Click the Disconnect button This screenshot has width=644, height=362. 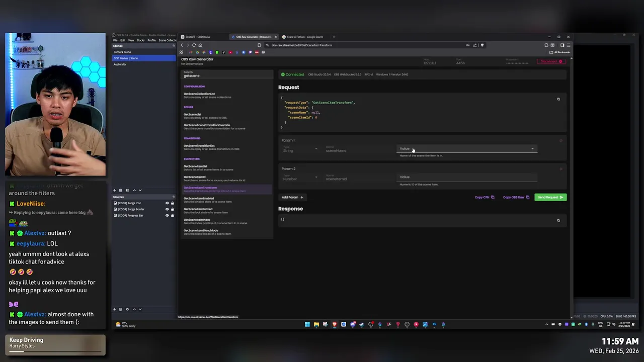point(551,61)
